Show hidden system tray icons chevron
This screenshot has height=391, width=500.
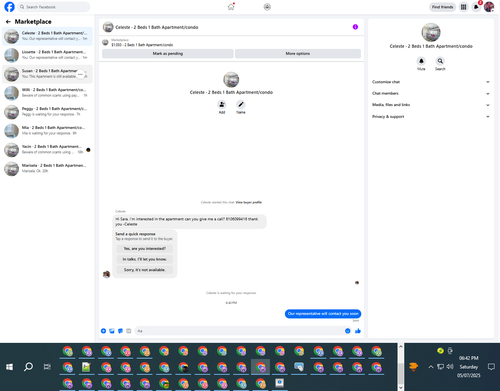point(431,367)
